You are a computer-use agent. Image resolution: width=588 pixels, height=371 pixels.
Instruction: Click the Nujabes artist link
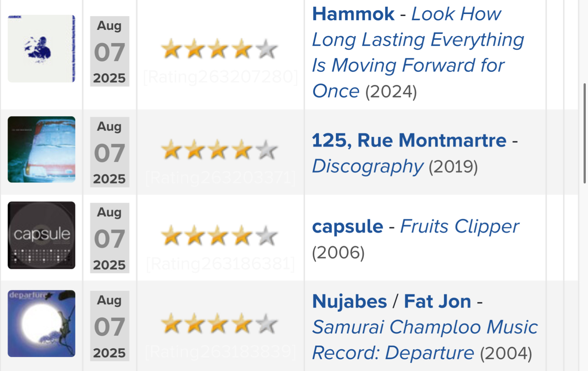coord(350,301)
